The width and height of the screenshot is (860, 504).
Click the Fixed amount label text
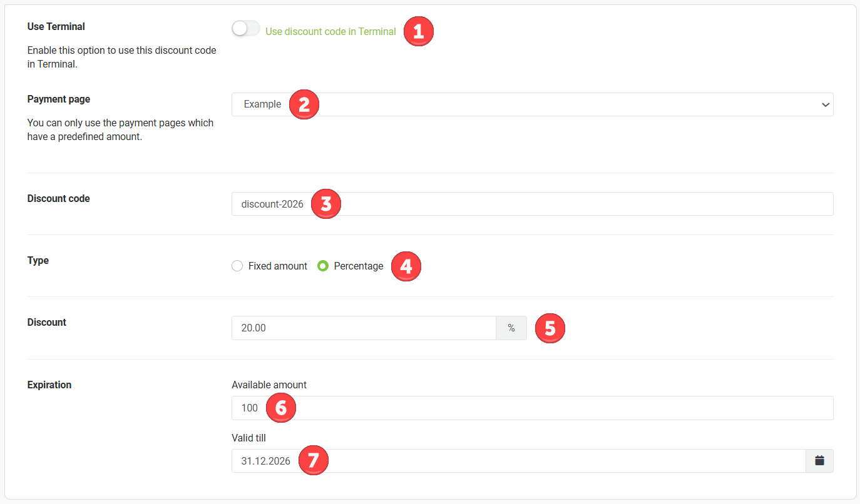tap(278, 266)
